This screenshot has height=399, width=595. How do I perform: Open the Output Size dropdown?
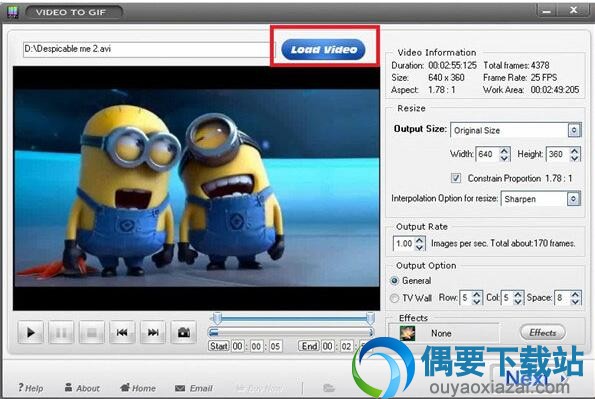pos(574,130)
